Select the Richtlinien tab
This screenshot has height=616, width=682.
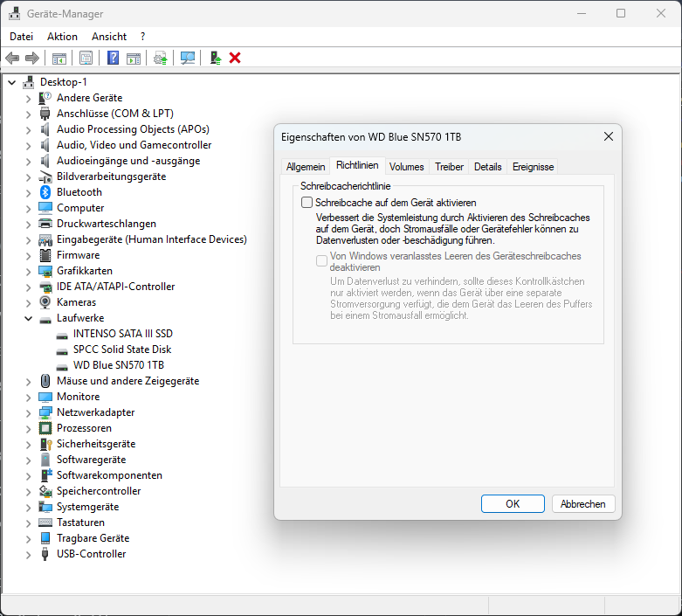click(x=357, y=165)
